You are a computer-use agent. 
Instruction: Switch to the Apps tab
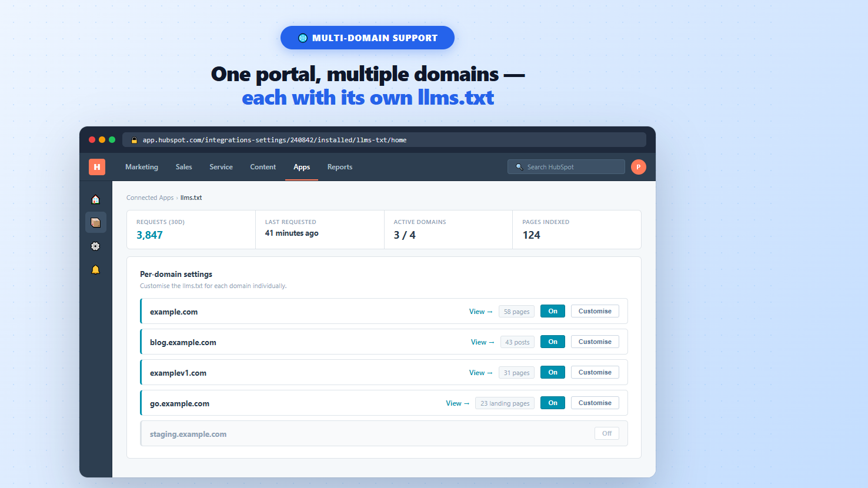pyautogui.click(x=302, y=167)
